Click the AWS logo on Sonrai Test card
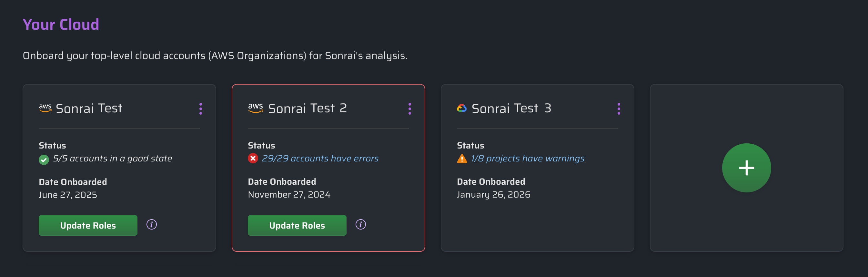Viewport: 868px width, 277px height. [x=45, y=108]
